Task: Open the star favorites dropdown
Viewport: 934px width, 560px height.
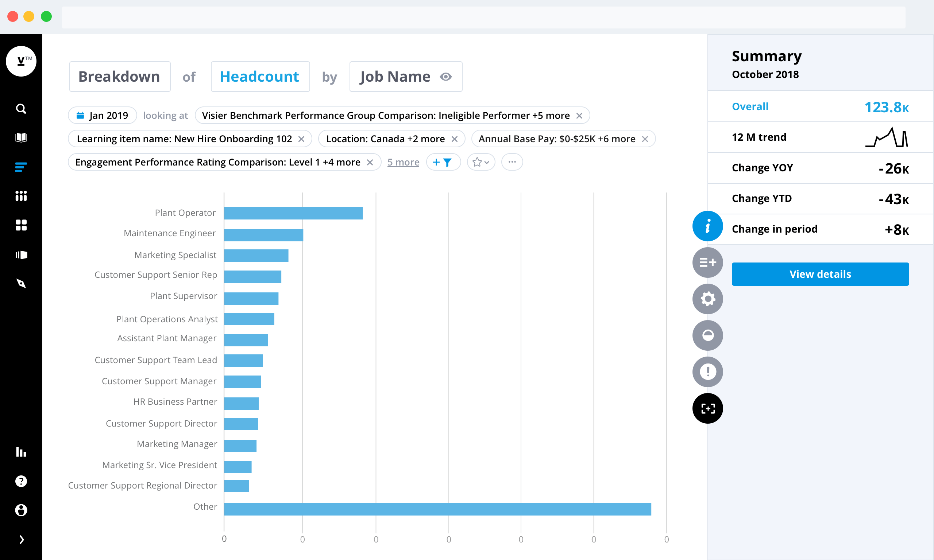Action: coord(481,162)
